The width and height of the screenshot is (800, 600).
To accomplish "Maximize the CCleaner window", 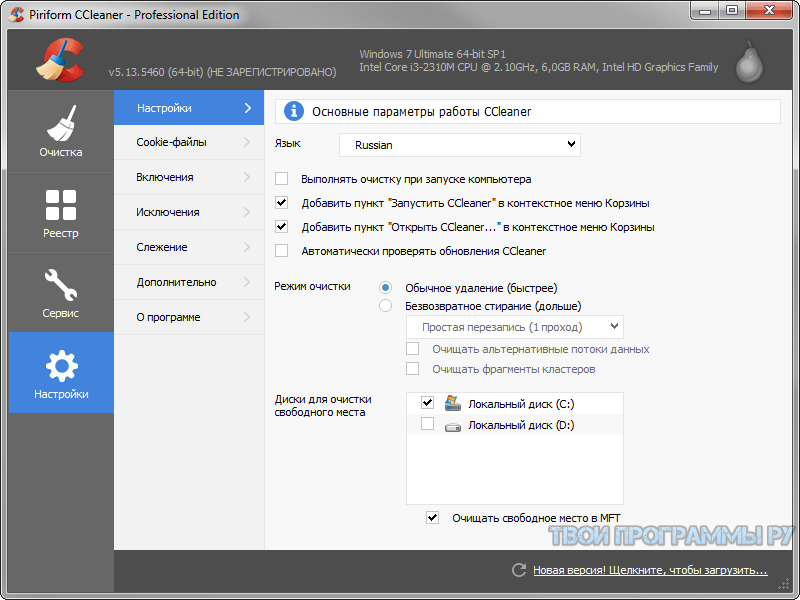I will pos(732,11).
